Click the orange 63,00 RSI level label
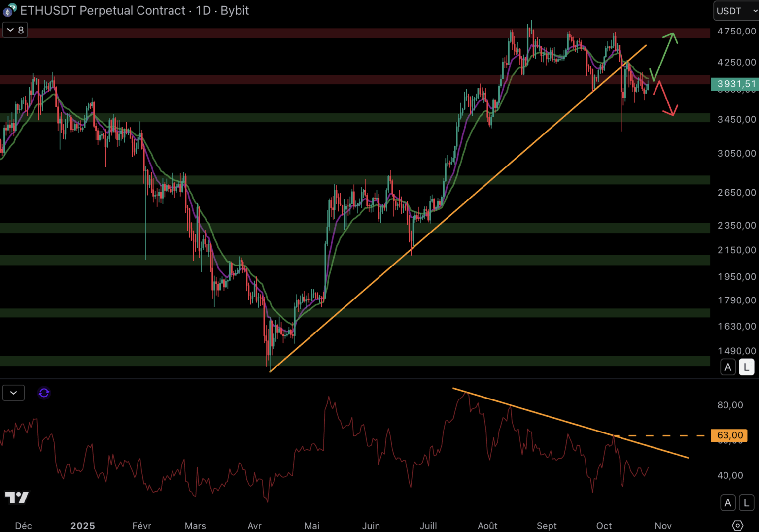Screen dimensions: 759x532 coord(729,435)
